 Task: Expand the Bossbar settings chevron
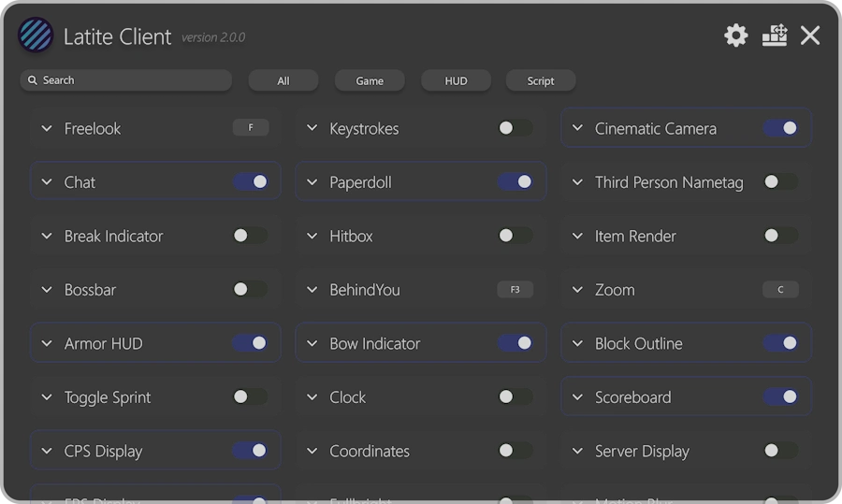click(x=47, y=289)
